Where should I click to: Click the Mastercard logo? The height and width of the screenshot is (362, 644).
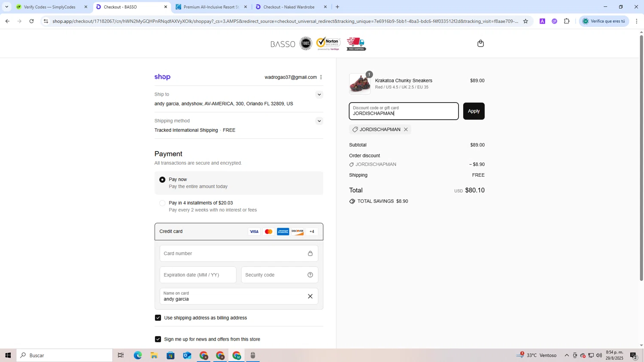pos(269,232)
